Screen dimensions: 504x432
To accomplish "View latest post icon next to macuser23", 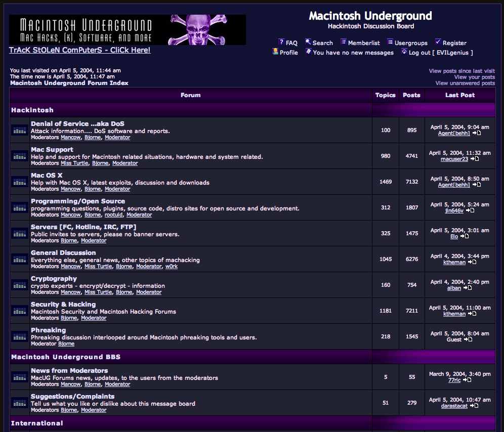I will pos(475,159).
